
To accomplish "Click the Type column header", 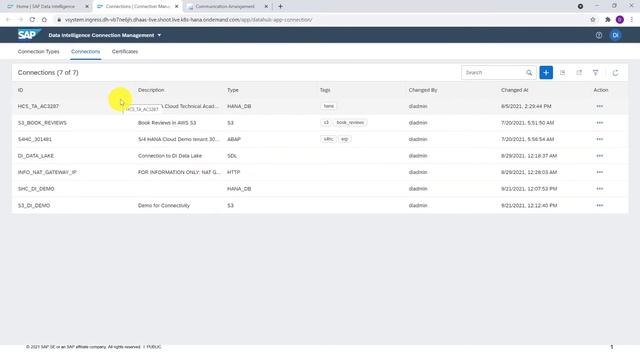I will pos(233,90).
